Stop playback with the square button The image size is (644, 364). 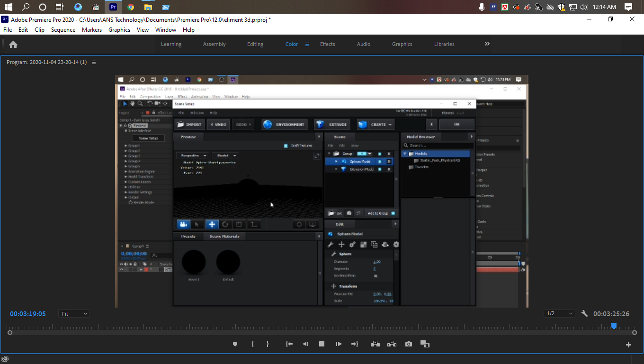[322, 344]
